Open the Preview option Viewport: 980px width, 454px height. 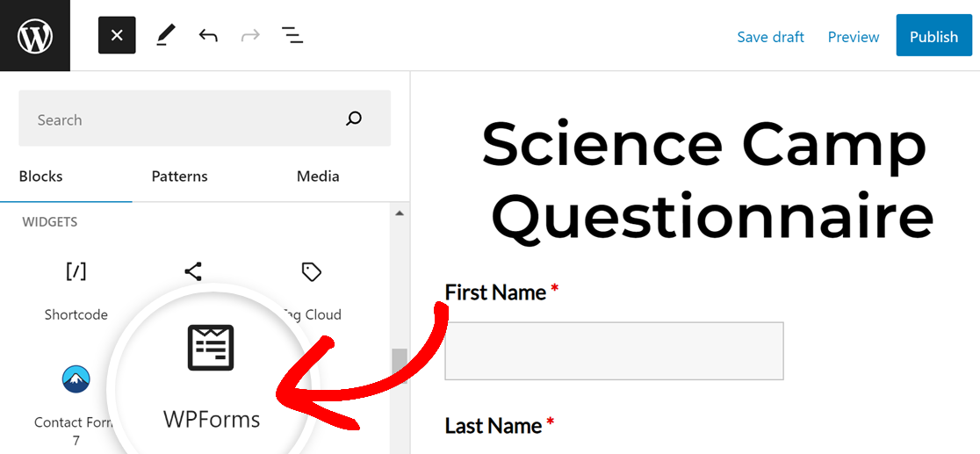[x=854, y=37]
